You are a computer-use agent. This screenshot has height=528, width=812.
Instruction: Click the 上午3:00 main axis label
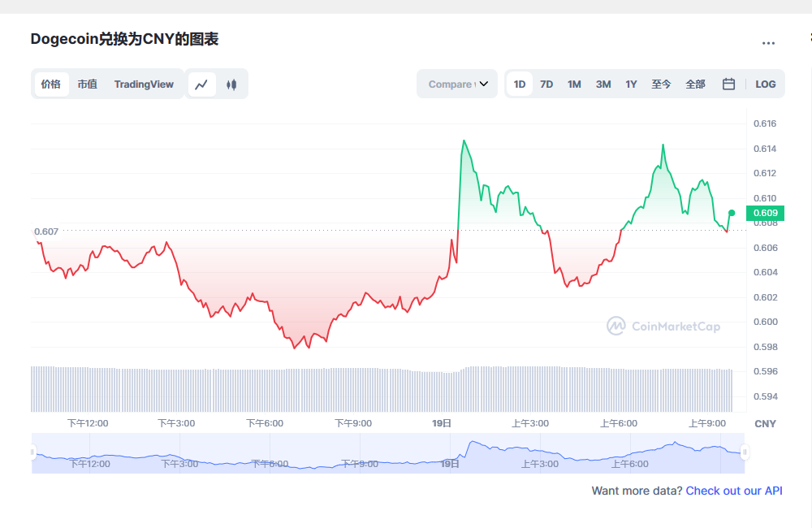[530, 423]
